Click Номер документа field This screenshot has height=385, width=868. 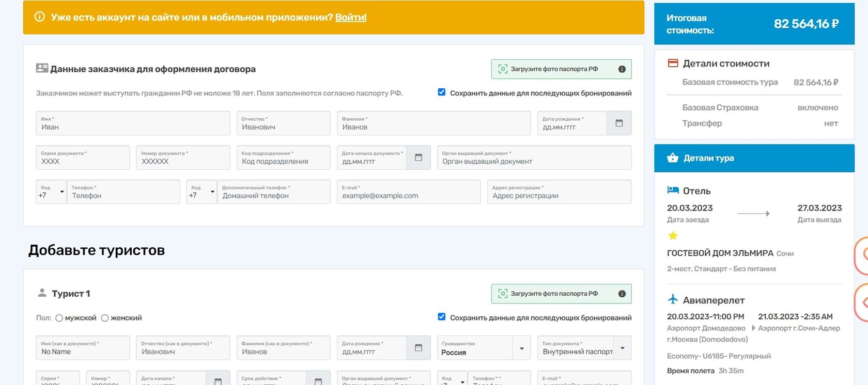tap(183, 157)
